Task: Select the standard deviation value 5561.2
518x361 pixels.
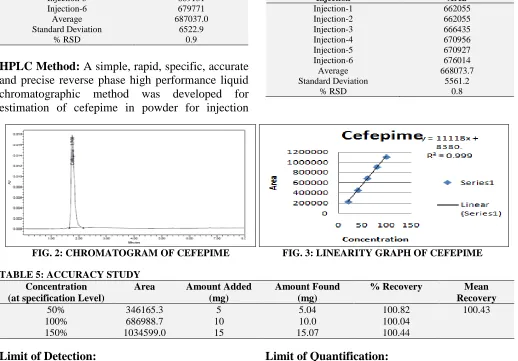Action: point(457,81)
